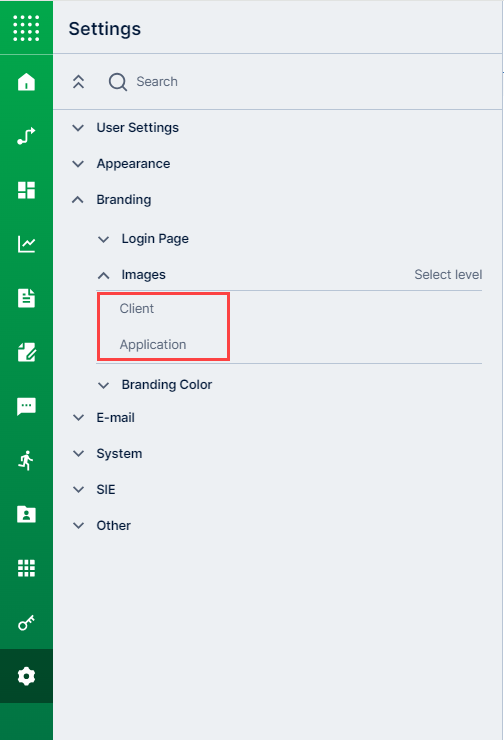Image resolution: width=504 pixels, height=740 pixels.
Task: Click the collapse all double-chevron icon
Action: tap(78, 82)
